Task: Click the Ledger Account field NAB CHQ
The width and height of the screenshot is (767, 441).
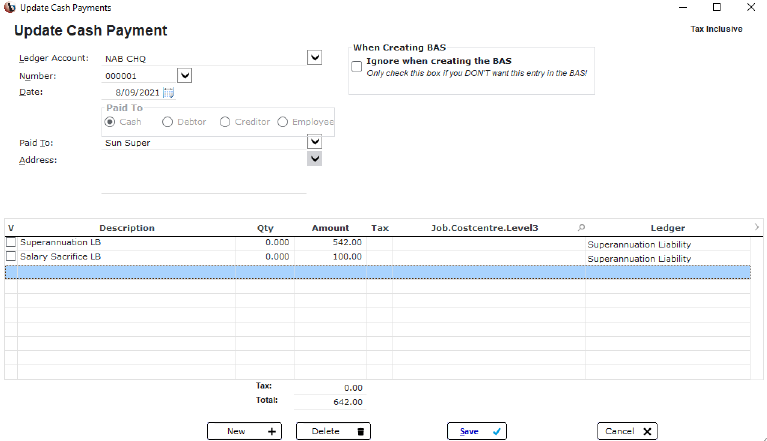Action: tap(204, 59)
